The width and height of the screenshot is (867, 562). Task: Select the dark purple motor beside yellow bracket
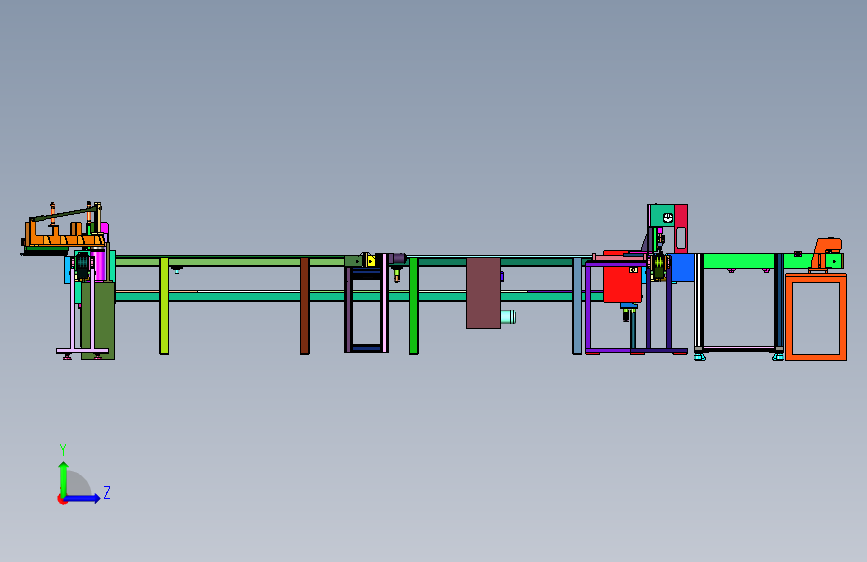click(x=396, y=258)
